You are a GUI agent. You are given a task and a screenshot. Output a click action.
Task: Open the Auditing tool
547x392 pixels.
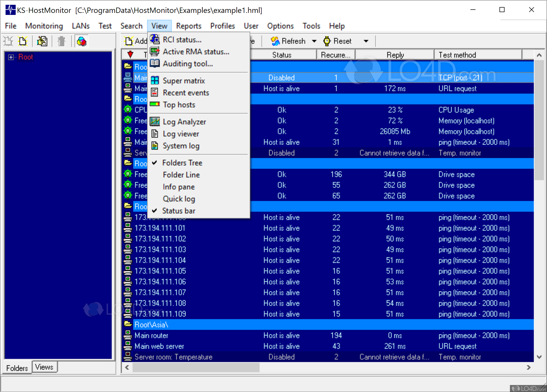pos(188,64)
